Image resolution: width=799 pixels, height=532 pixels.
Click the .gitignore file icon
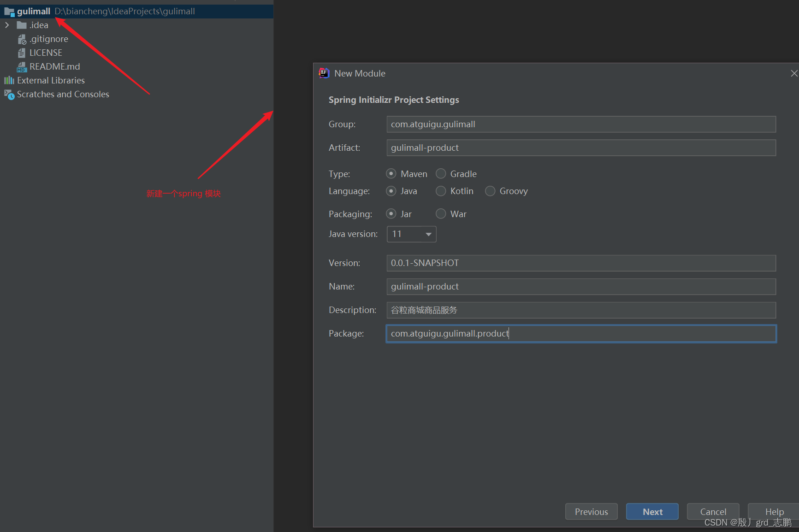(22, 39)
